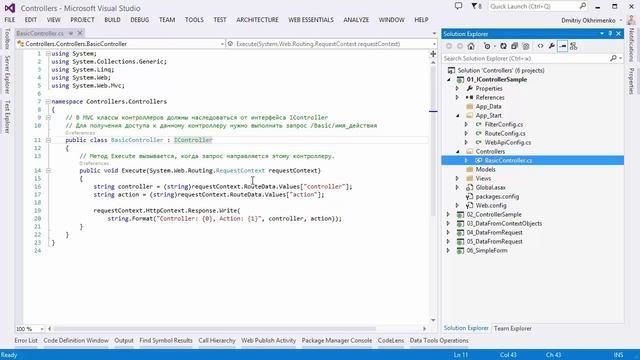Open the Toolbox side tab
The width and height of the screenshot is (640, 360).
(7, 39)
